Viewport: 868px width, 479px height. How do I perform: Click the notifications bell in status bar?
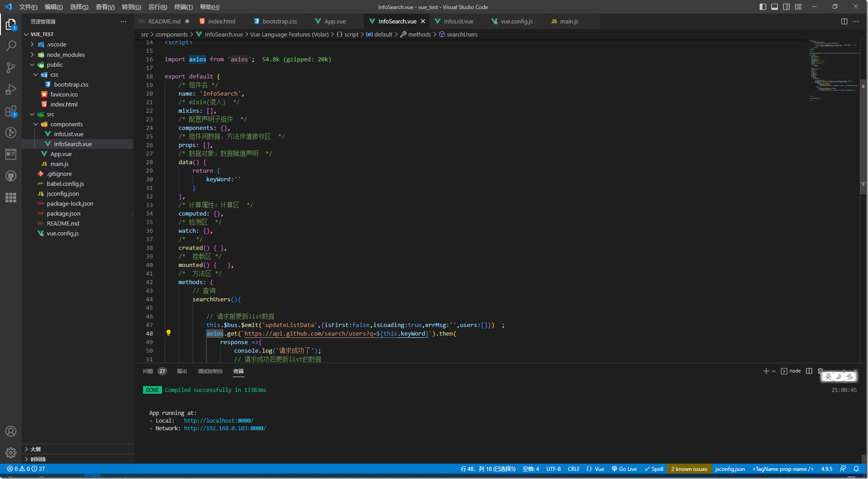coord(856,469)
